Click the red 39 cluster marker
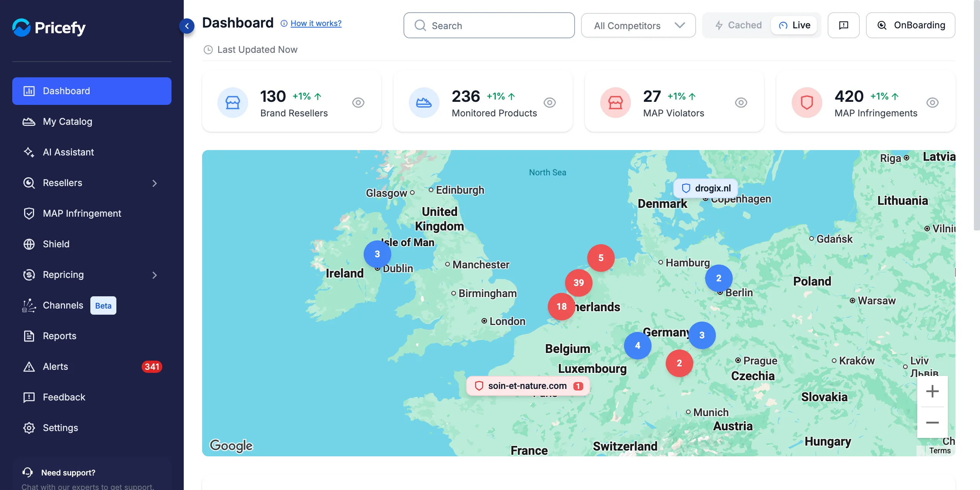The height and width of the screenshot is (490, 980). click(x=579, y=283)
